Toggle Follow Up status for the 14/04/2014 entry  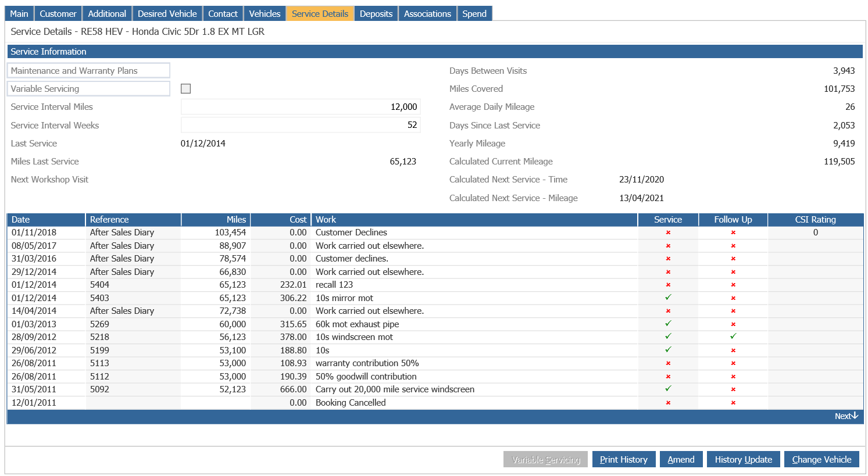point(733,310)
